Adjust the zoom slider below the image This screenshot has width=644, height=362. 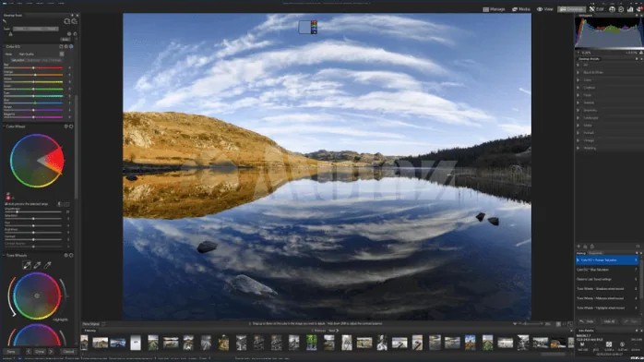pyautogui.click(x=531, y=324)
